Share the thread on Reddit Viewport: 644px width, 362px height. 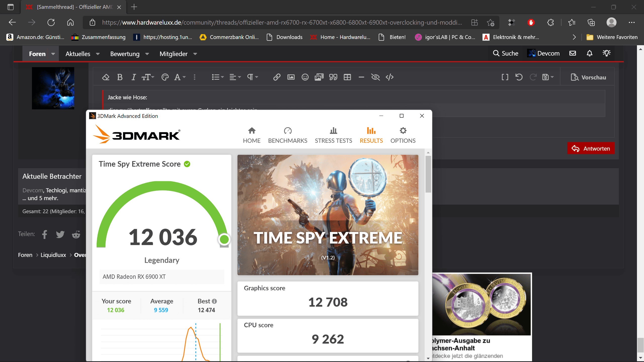point(76,234)
